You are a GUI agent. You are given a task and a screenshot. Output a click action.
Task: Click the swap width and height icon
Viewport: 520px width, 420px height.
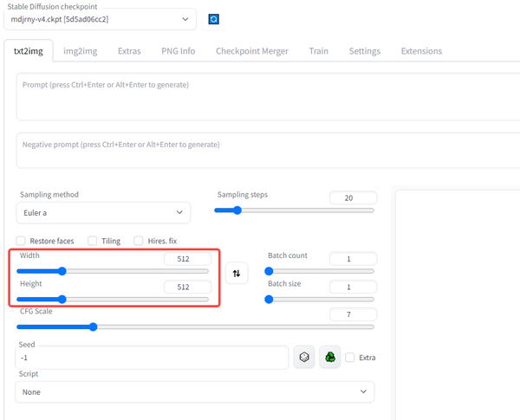pos(237,274)
